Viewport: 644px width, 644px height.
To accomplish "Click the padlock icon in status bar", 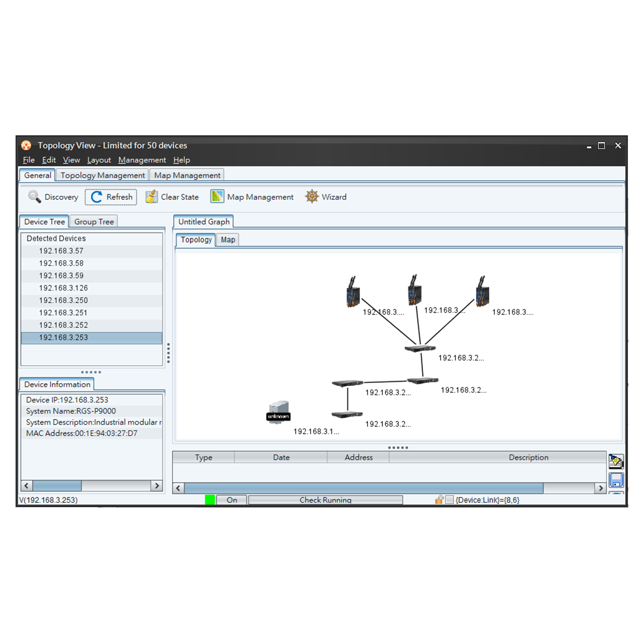I will [x=439, y=500].
